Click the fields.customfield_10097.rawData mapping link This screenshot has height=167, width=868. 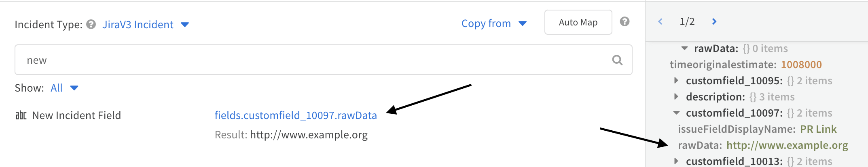click(x=296, y=115)
